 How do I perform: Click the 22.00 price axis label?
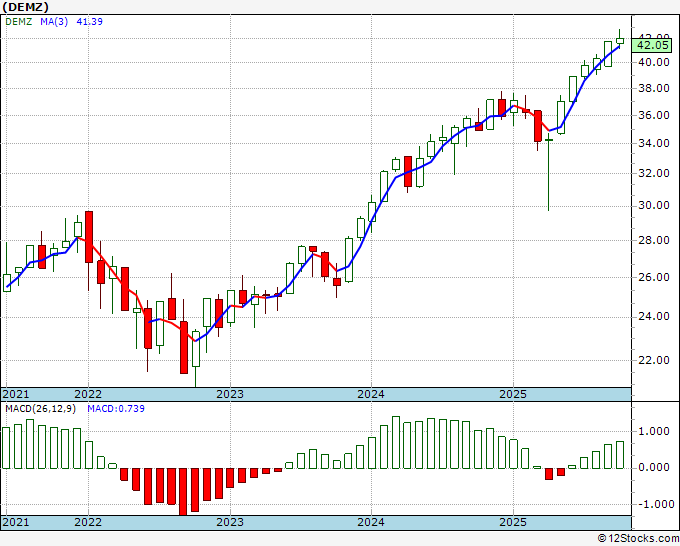pyautogui.click(x=654, y=360)
